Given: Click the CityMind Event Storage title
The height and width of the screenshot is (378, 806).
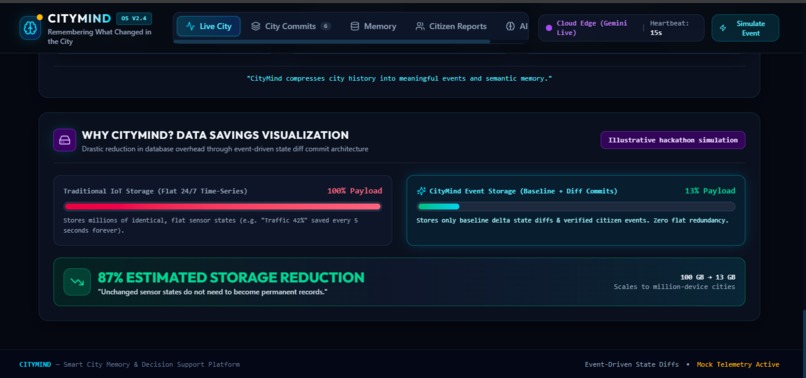Looking at the screenshot, I should (523, 191).
